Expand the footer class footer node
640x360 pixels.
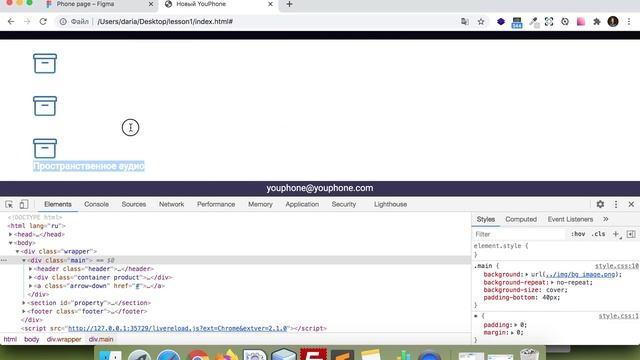tap(24, 311)
